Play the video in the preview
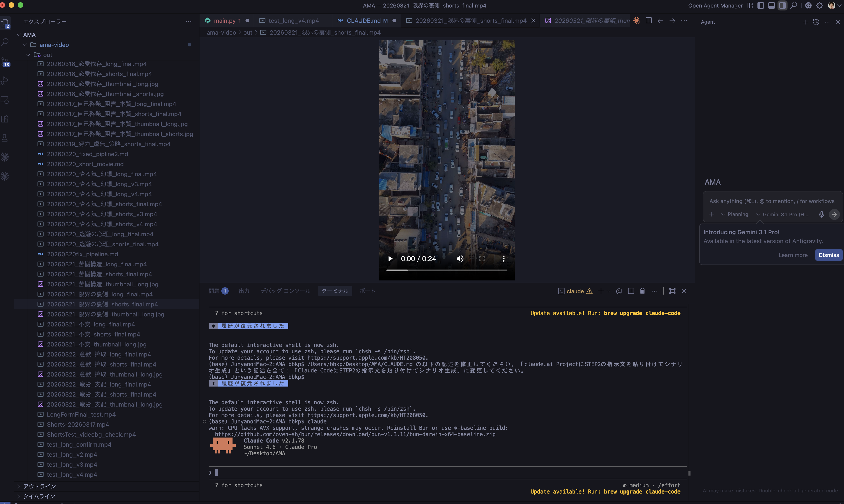844x504 pixels. [390, 259]
